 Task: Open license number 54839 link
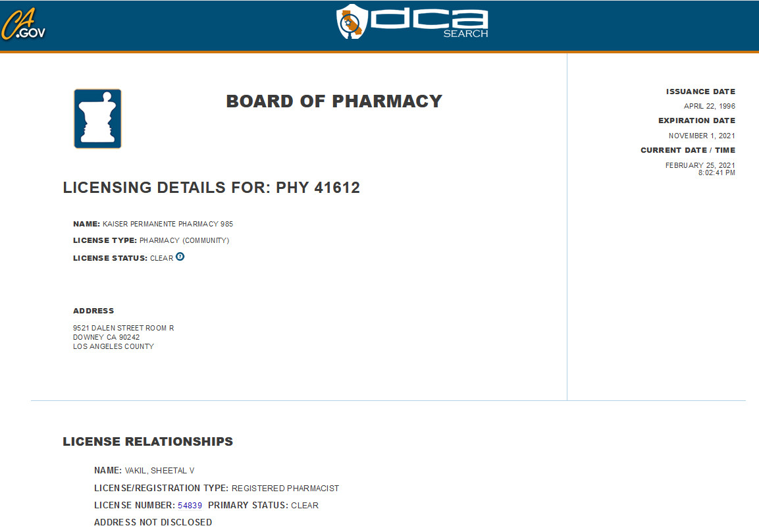click(x=190, y=506)
